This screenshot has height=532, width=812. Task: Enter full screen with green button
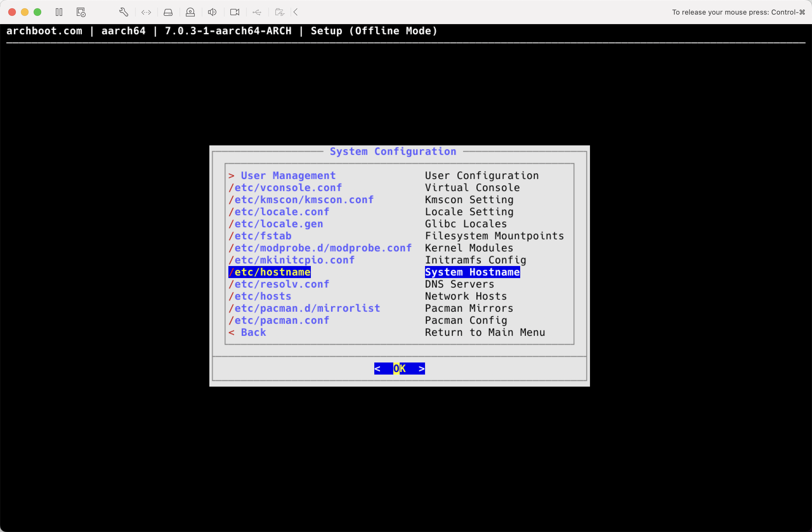[37, 12]
